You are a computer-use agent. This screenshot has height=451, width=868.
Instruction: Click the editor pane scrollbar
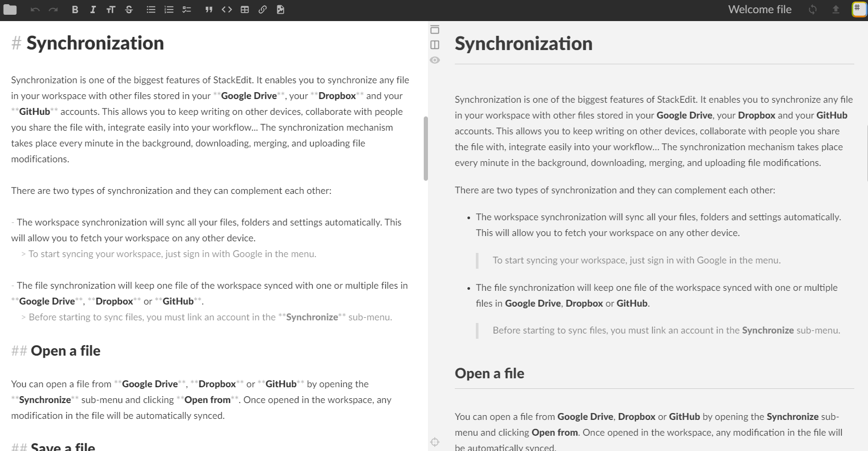[x=425, y=149]
